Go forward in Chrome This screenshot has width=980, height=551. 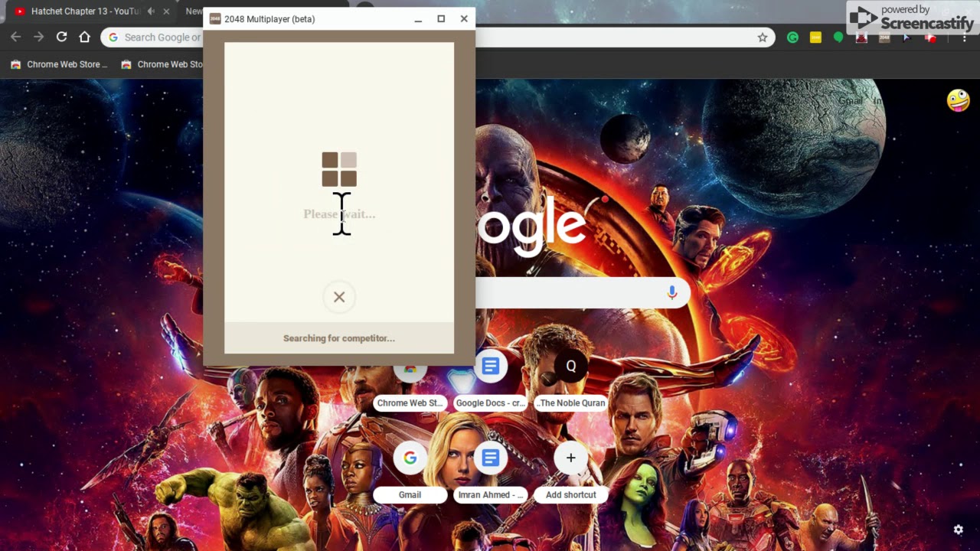point(38,37)
